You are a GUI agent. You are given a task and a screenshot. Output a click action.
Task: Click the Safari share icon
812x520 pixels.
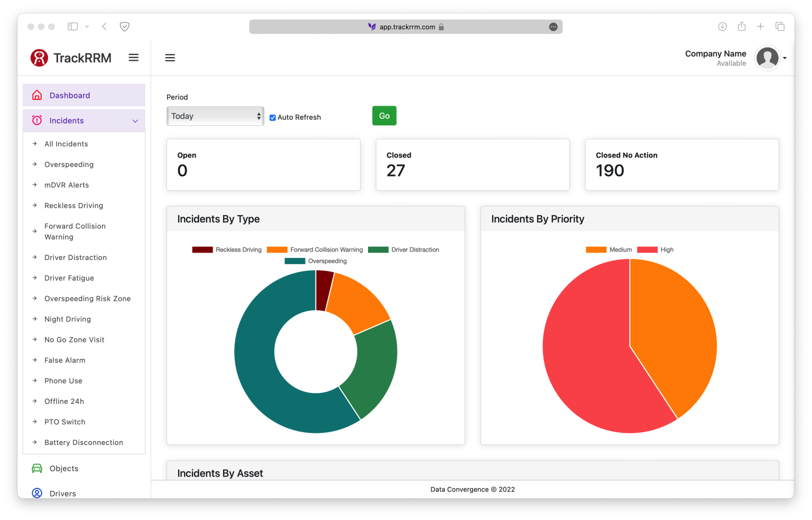(x=742, y=26)
